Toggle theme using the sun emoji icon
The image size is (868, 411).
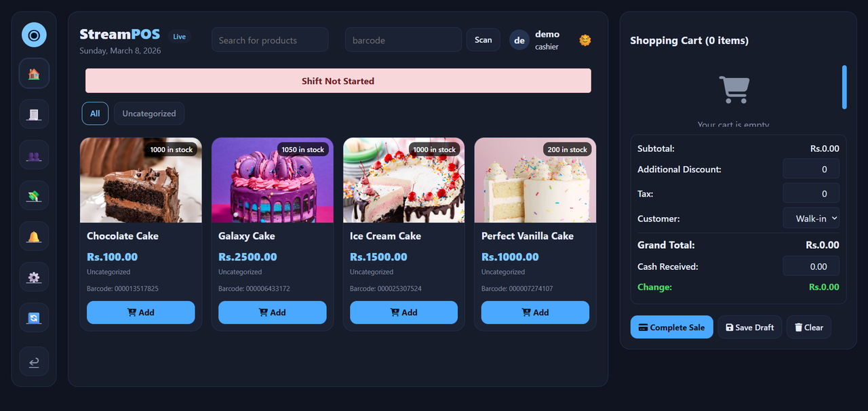tap(585, 40)
